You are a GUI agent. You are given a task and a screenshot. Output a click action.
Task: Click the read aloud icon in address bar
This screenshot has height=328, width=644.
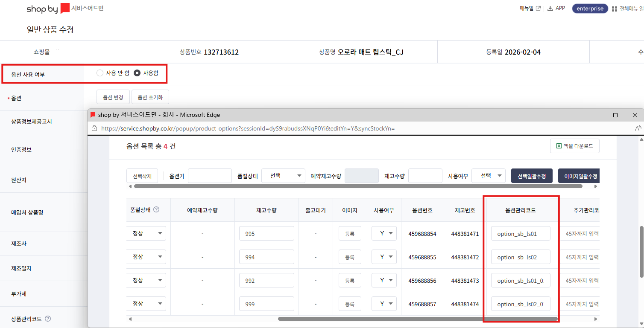click(638, 128)
